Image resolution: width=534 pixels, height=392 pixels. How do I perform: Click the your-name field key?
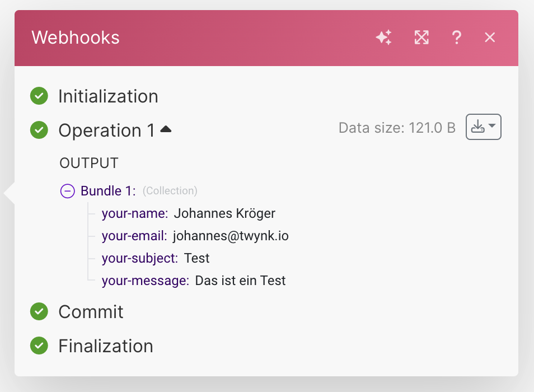point(134,213)
